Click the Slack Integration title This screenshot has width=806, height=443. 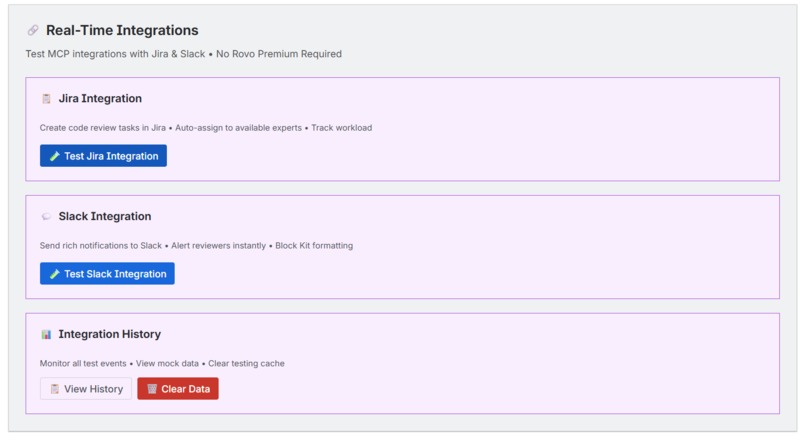click(x=105, y=216)
